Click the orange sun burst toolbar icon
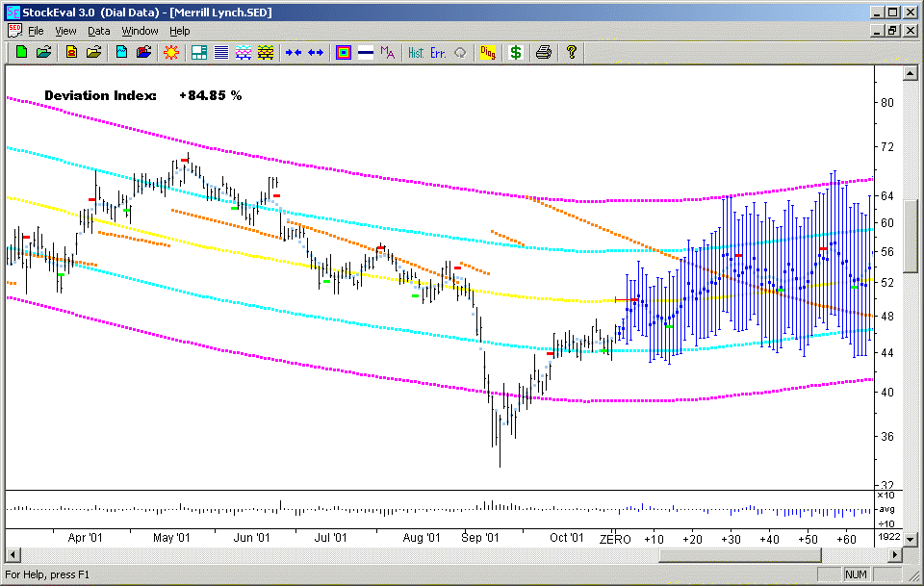 (x=171, y=52)
